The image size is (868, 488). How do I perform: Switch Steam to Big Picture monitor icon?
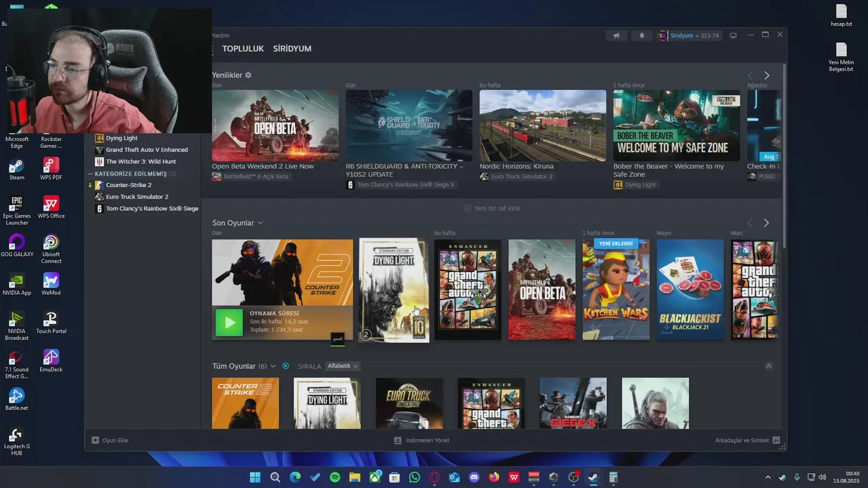[x=733, y=35]
